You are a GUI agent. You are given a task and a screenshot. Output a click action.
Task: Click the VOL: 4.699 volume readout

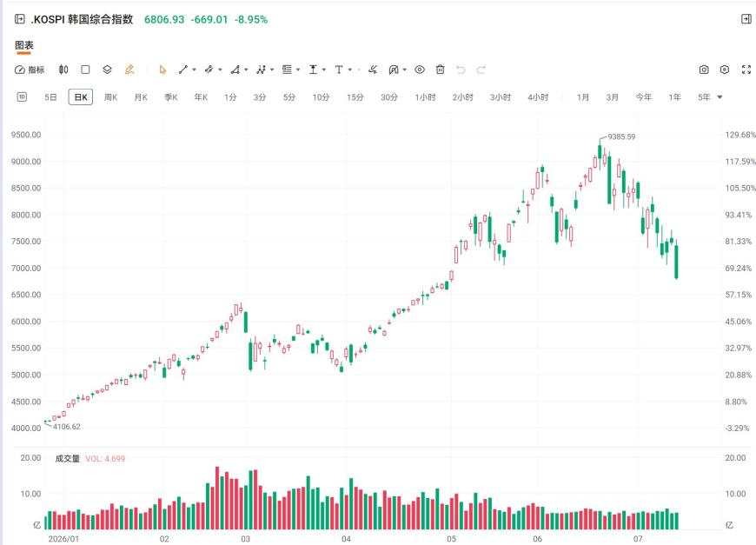pyautogui.click(x=105, y=459)
